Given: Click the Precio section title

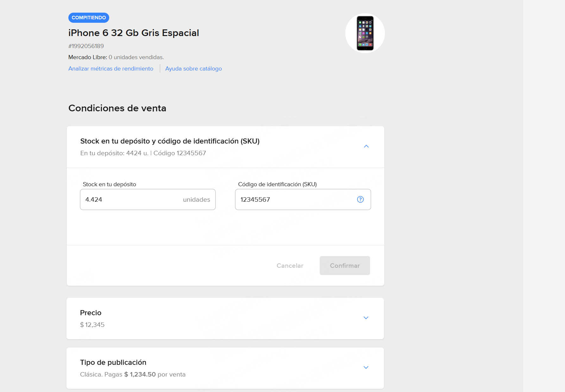Looking at the screenshot, I should click(x=91, y=313).
